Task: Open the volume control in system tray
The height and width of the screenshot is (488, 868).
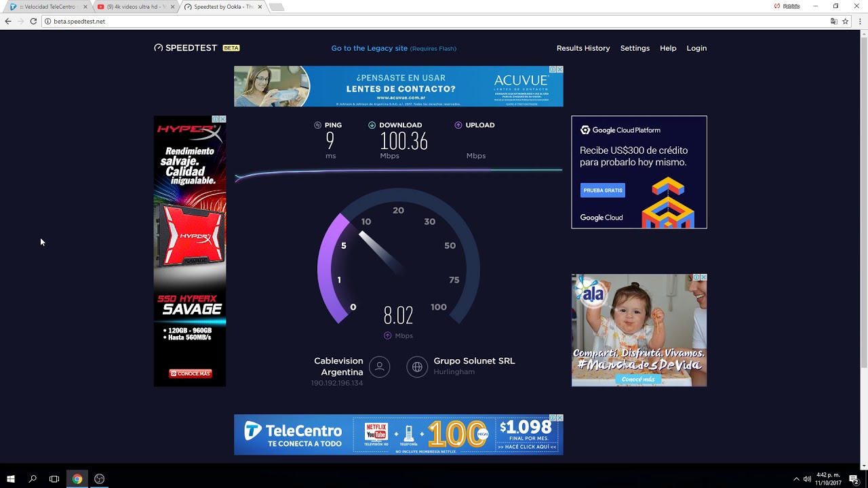Action: pyautogui.click(x=807, y=479)
